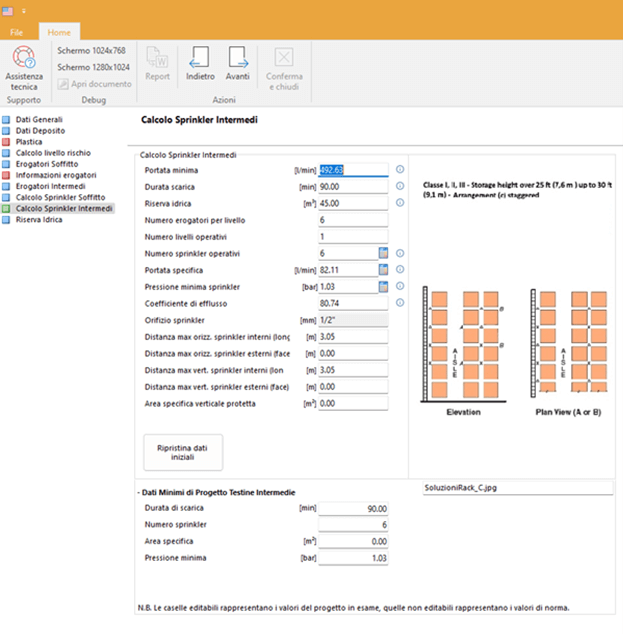
Task: Click info icon next to Coefficiente di efflusso
Action: 400,302
